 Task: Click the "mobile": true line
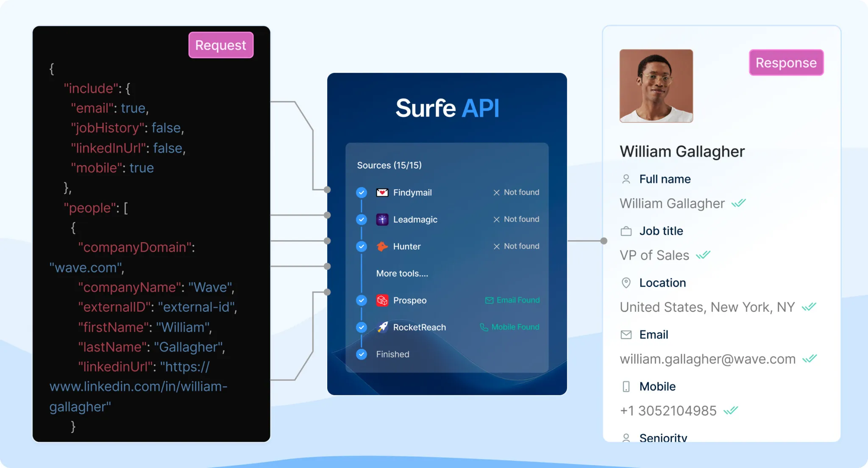pos(112,168)
